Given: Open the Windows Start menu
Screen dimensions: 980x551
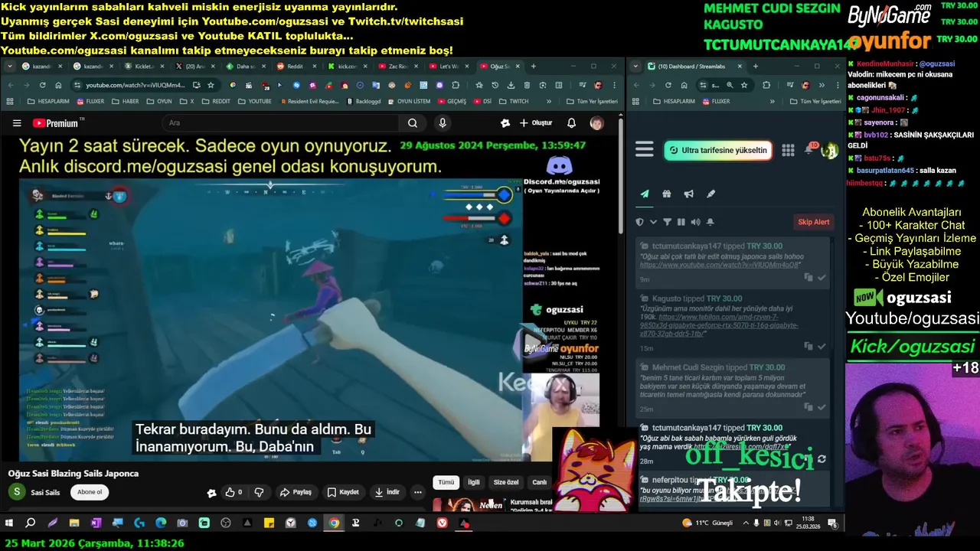Looking at the screenshot, I should pos(9,523).
